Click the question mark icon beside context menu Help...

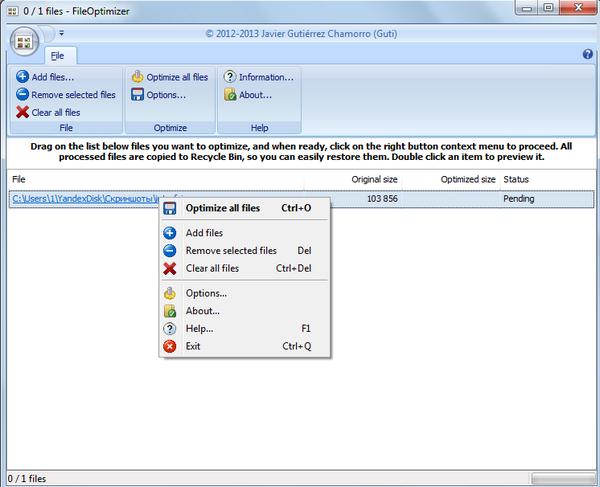(170, 329)
